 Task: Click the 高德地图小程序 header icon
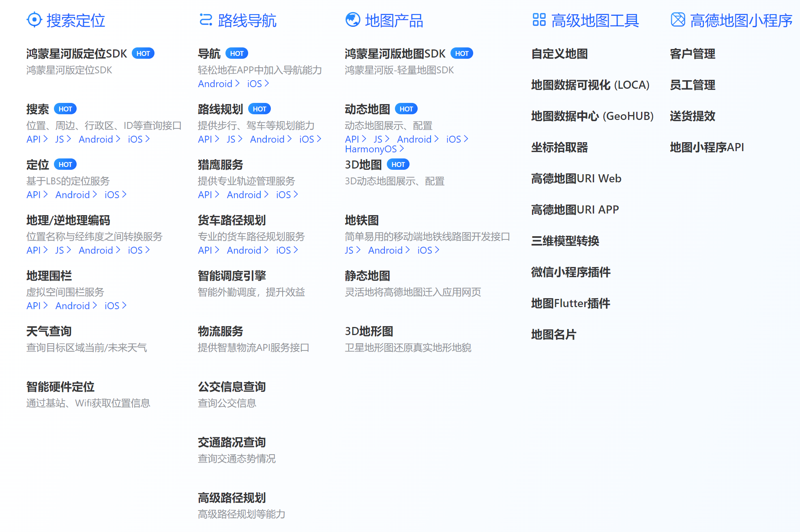tap(678, 19)
